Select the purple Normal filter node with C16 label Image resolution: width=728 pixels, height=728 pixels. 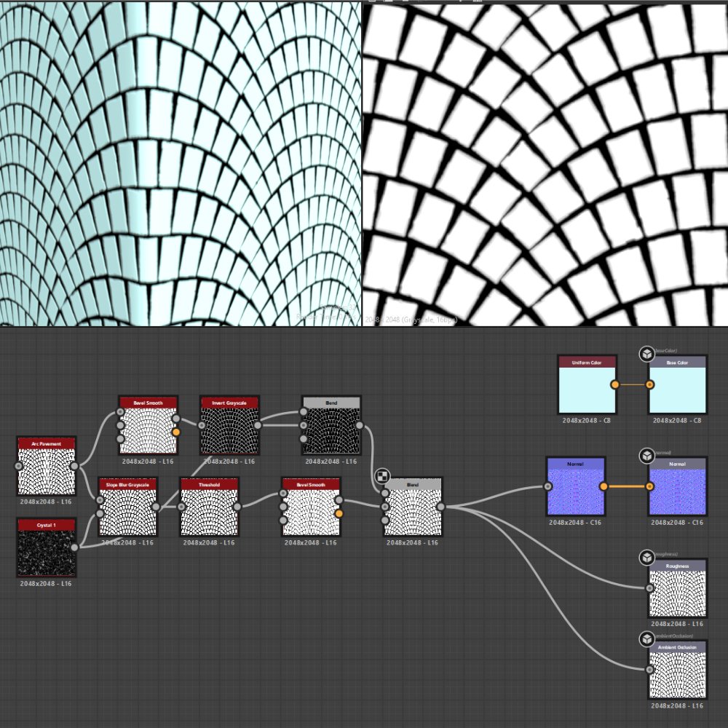[576, 486]
